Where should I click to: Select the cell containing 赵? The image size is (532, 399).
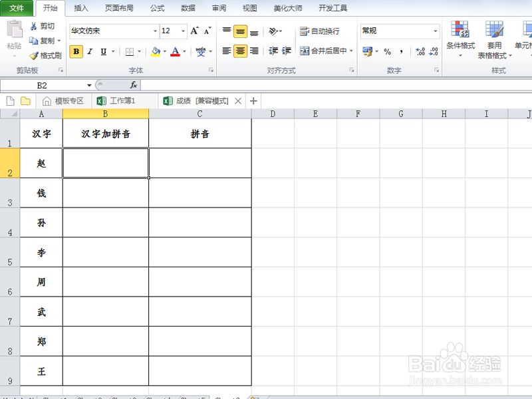tap(41, 163)
